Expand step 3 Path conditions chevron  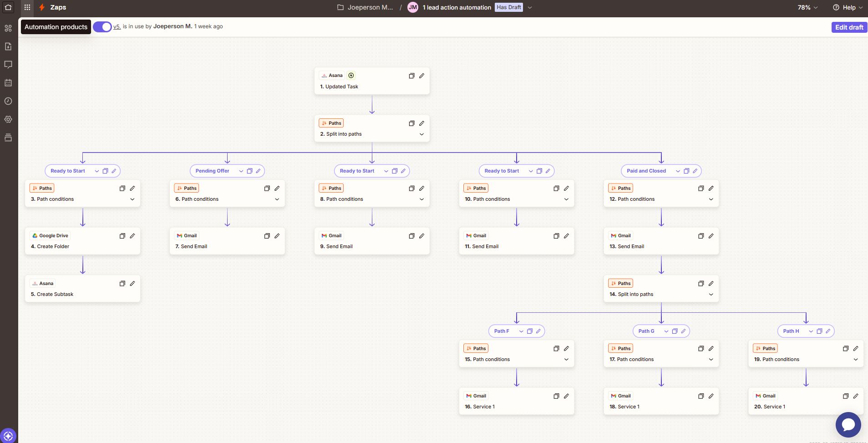[x=132, y=199]
